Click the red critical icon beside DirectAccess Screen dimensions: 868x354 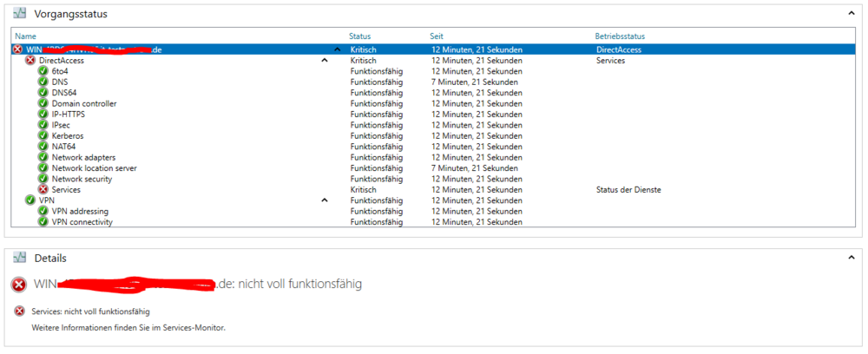(30, 61)
